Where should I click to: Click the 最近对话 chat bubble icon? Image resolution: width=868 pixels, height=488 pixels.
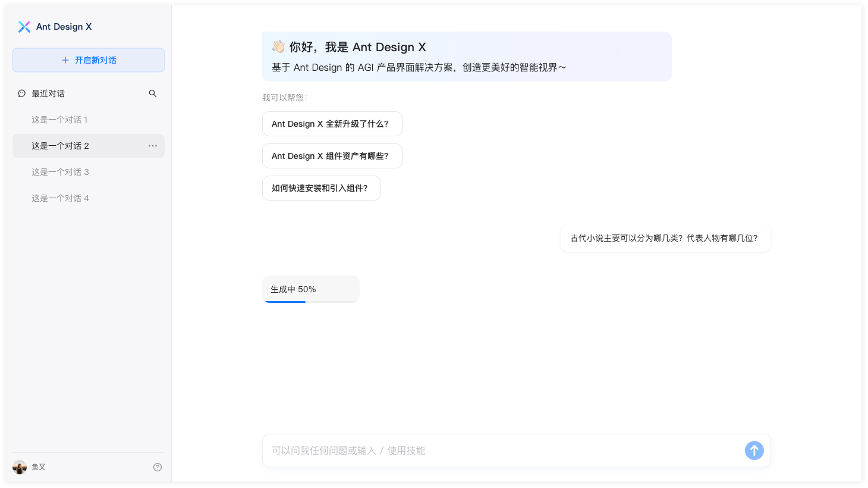coord(22,93)
